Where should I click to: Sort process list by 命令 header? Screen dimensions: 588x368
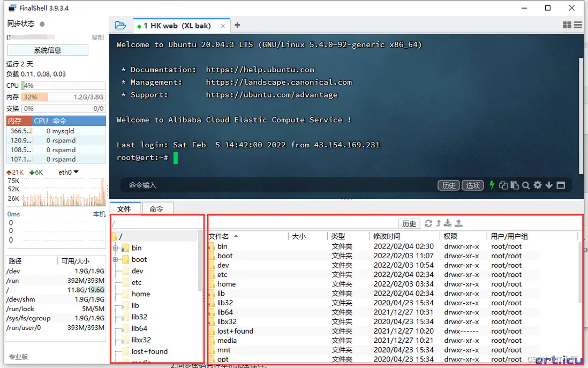[x=59, y=121]
